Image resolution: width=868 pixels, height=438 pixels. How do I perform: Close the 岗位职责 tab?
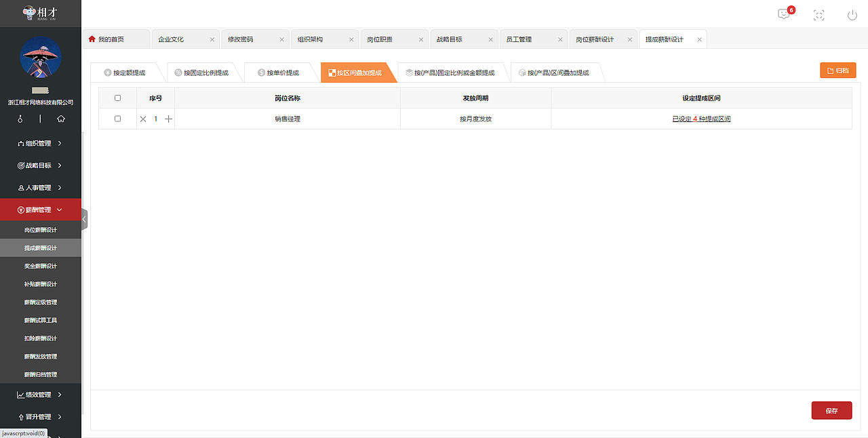click(x=421, y=39)
